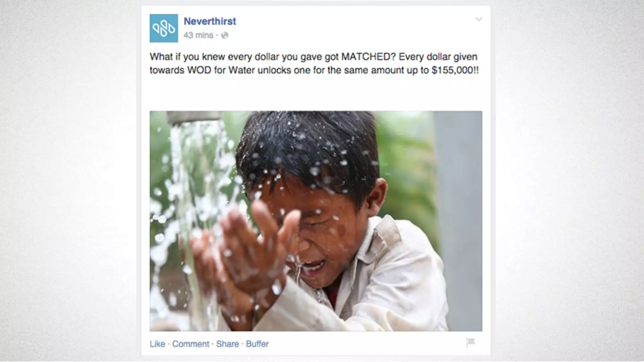The width and height of the screenshot is (644, 362).
Task: Like the Neverthirst post
Action: [x=157, y=344]
